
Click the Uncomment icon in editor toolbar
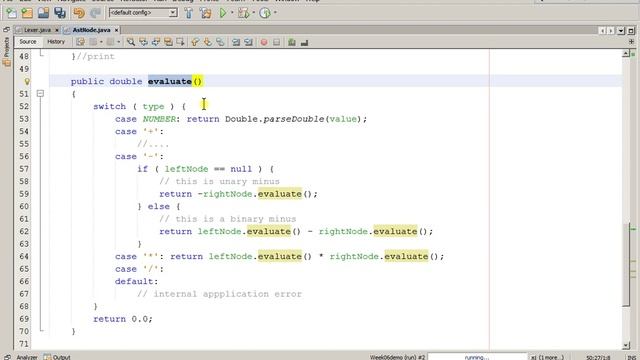[x=304, y=42]
